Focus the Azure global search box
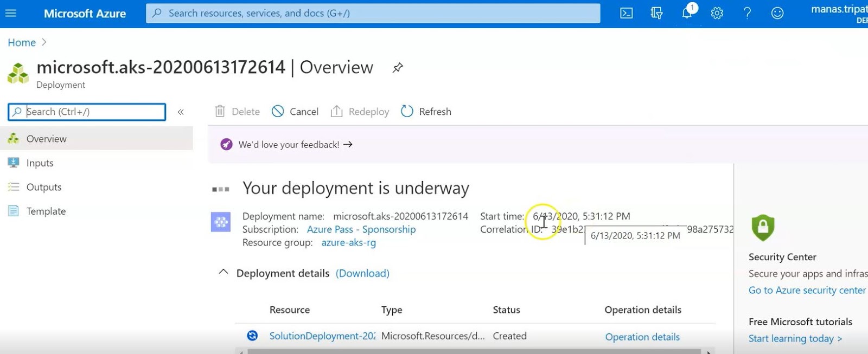 [x=373, y=13]
